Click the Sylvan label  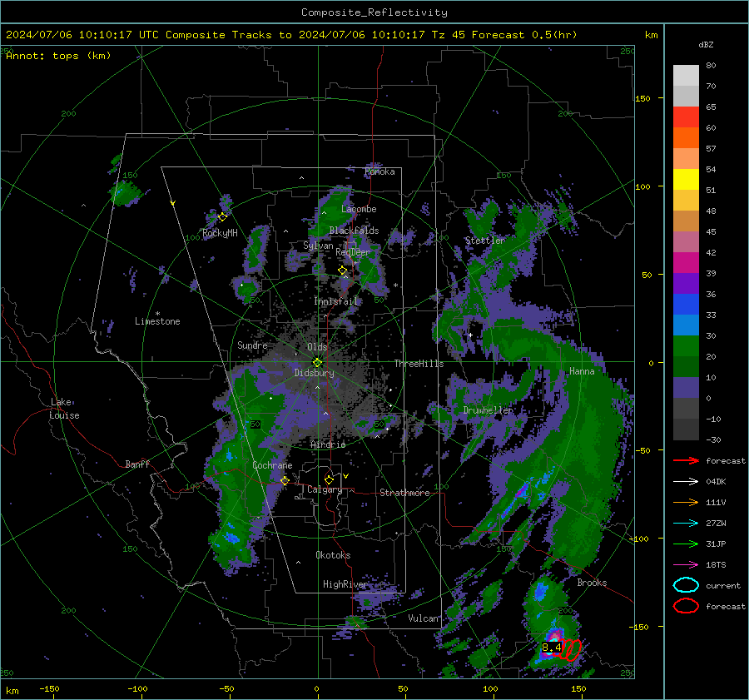[x=318, y=245]
